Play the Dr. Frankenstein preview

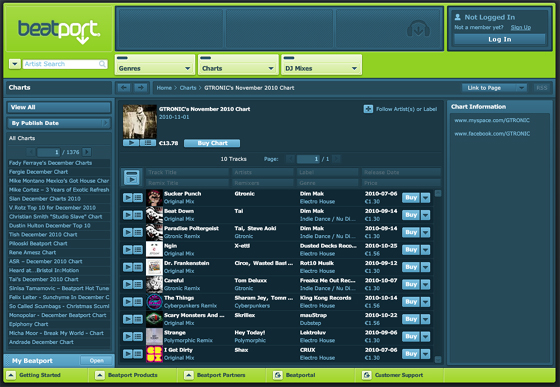click(x=128, y=267)
